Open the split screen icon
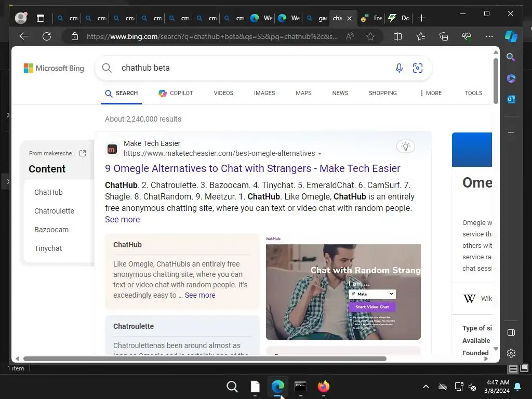 click(397, 36)
